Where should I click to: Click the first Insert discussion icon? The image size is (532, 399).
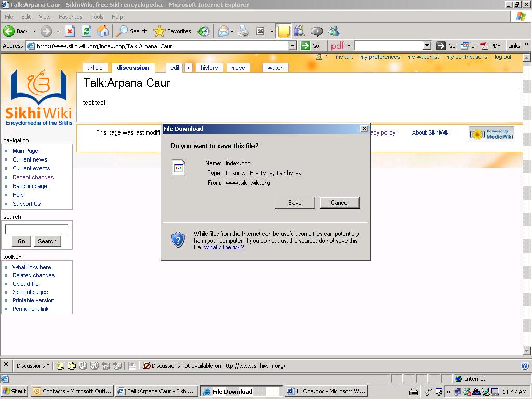tap(60, 366)
